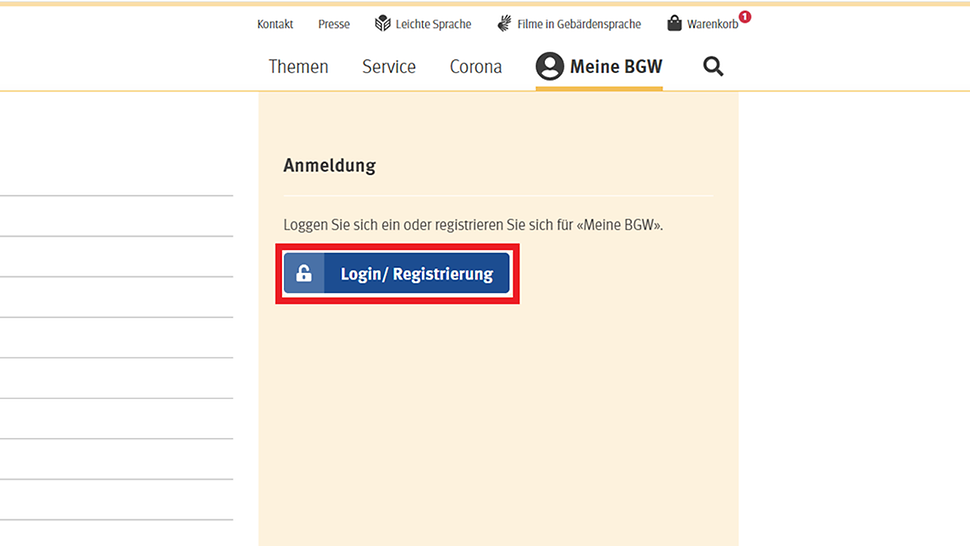The height and width of the screenshot is (546, 970).
Task: Click the Loggen Sie sich ein description text
Action: [473, 225]
